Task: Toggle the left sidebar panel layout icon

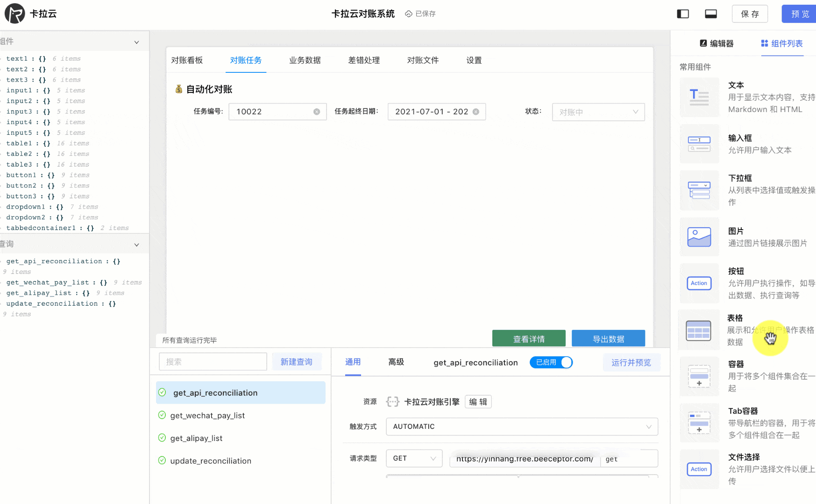Action: pyautogui.click(x=683, y=14)
